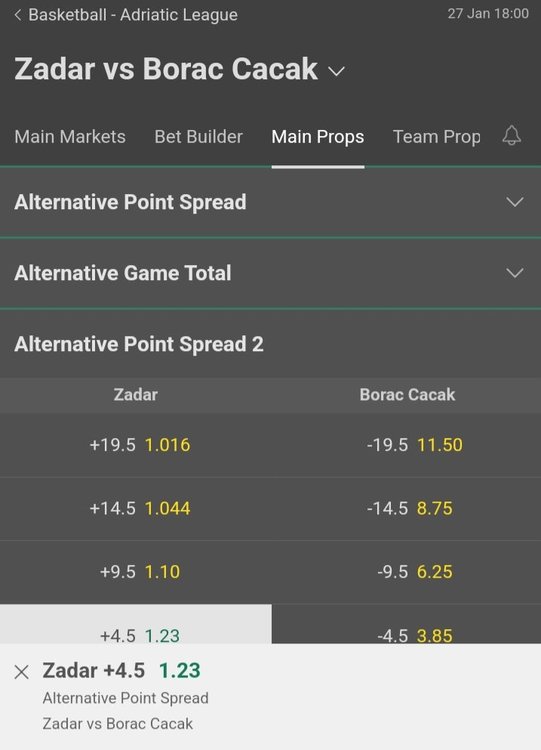Tap the back arrow beside Basketball - Adriatic League

18,15
